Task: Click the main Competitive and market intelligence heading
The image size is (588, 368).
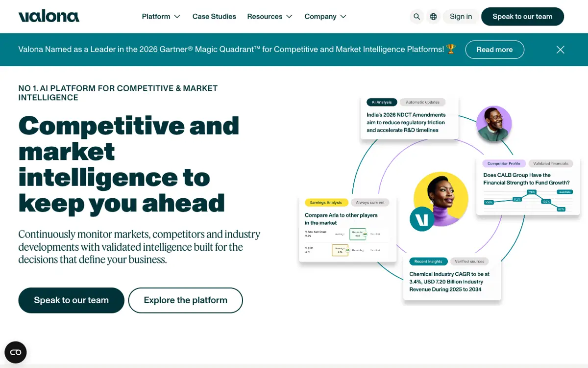Action: click(129, 164)
